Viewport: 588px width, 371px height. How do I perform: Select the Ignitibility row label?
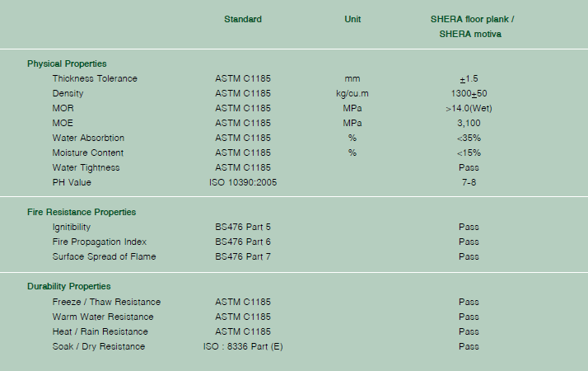pyautogui.click(x=72, y=228)
